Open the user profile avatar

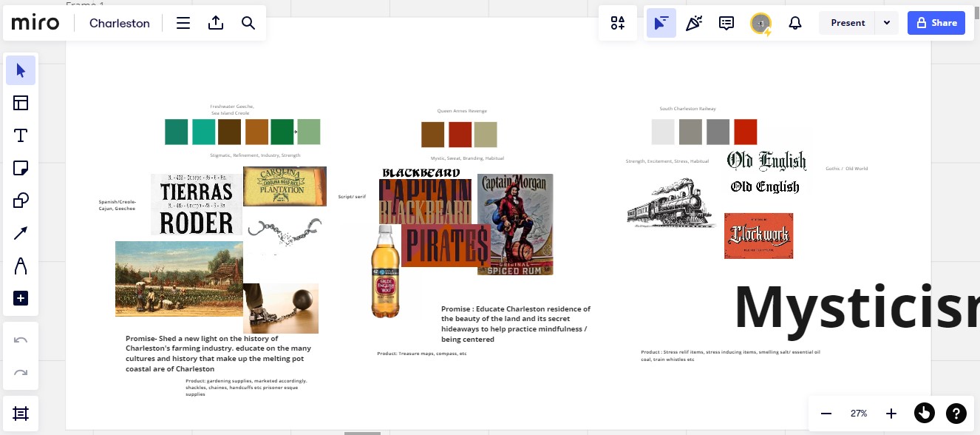pos(760,23)
